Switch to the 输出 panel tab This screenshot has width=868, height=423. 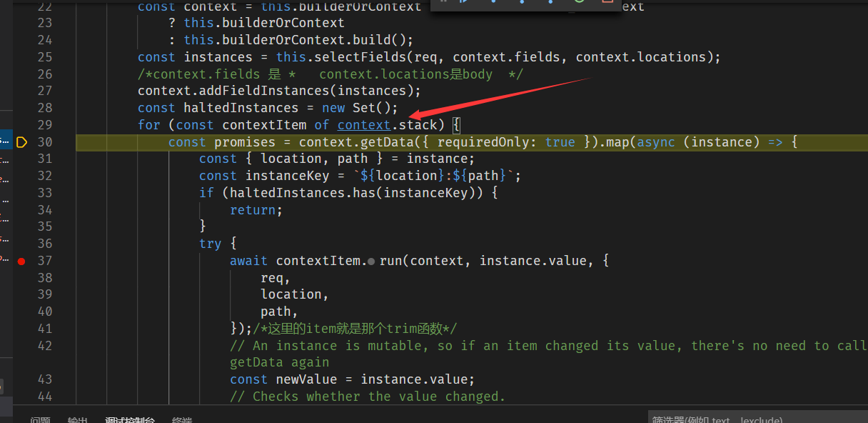point(77,419)
